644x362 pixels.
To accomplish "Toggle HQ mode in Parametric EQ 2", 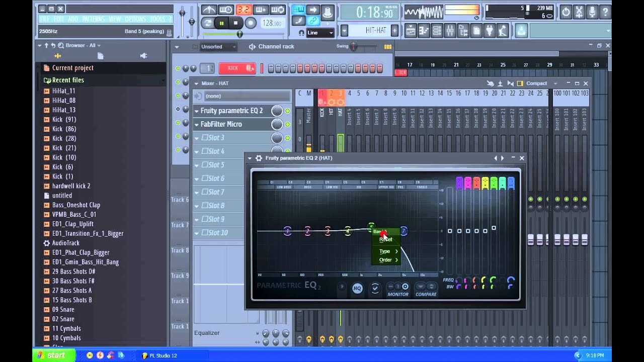I will click(357, 288).
